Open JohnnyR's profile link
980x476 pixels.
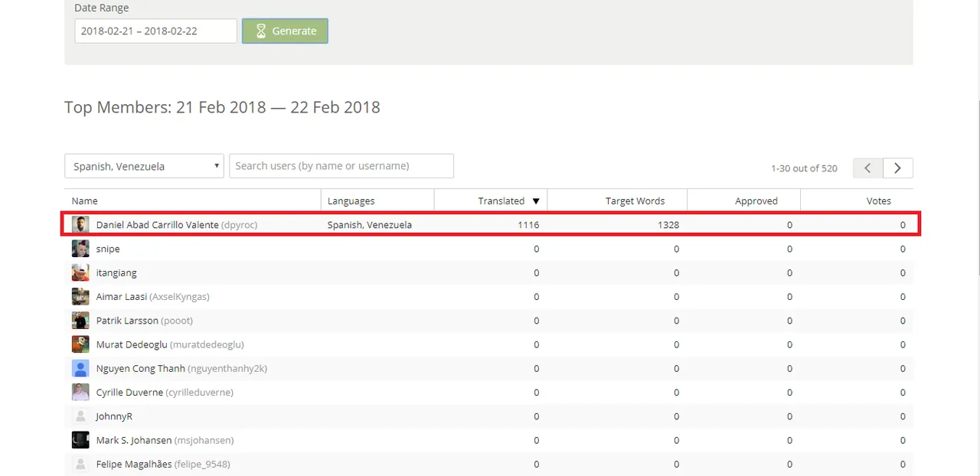[114, 416]
